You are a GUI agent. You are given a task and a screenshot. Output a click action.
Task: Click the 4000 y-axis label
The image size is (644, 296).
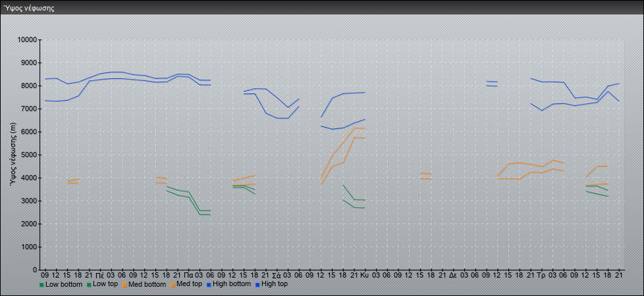point(29,178)
